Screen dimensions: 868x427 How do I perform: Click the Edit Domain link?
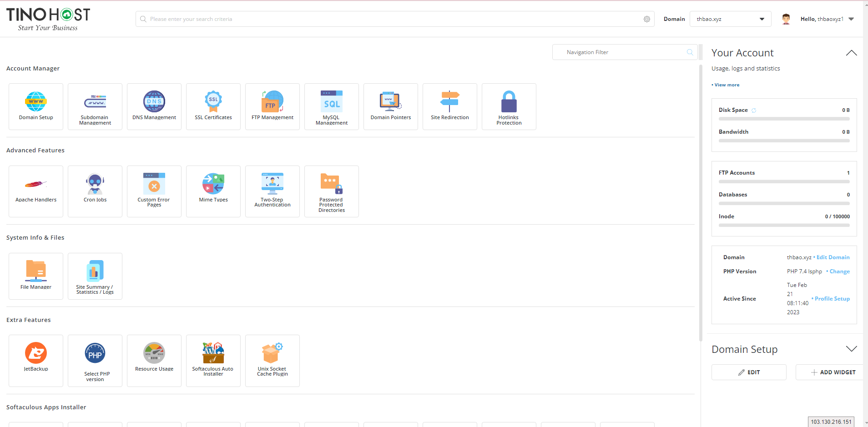click(833, 257)
